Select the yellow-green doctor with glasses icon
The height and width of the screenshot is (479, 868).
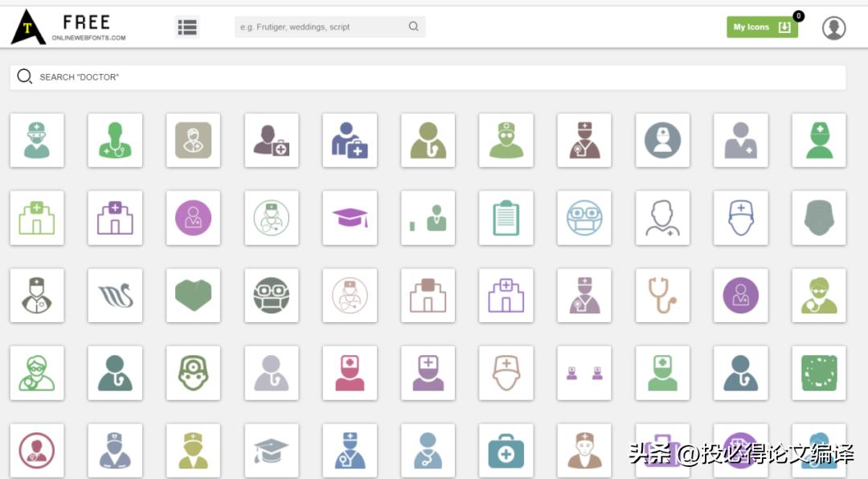[819, 295]
